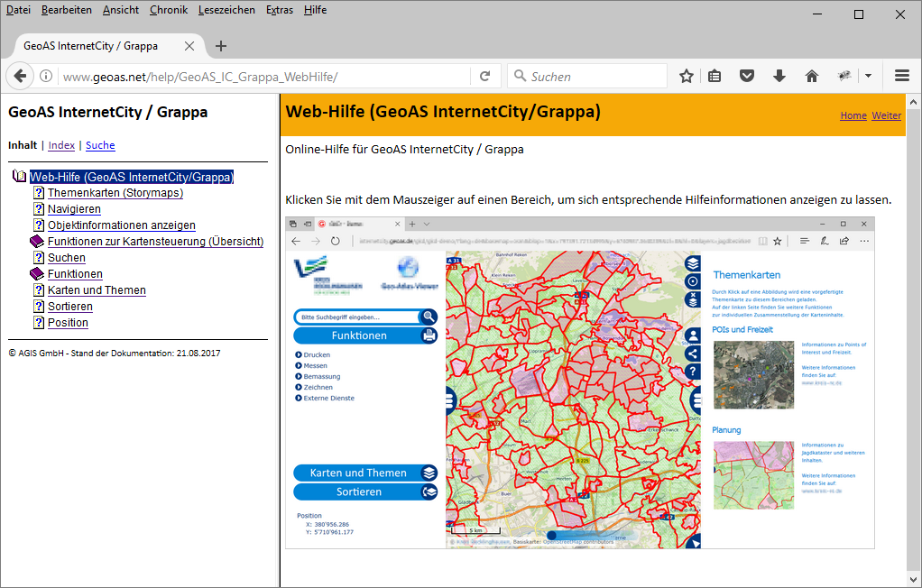Open the Lesezeichen menu
The image size is (922, 588).
[x=226, y=10]
